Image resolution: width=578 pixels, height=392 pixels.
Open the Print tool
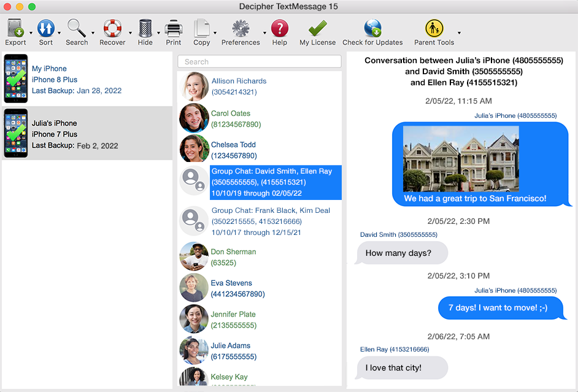coord(173,28)
